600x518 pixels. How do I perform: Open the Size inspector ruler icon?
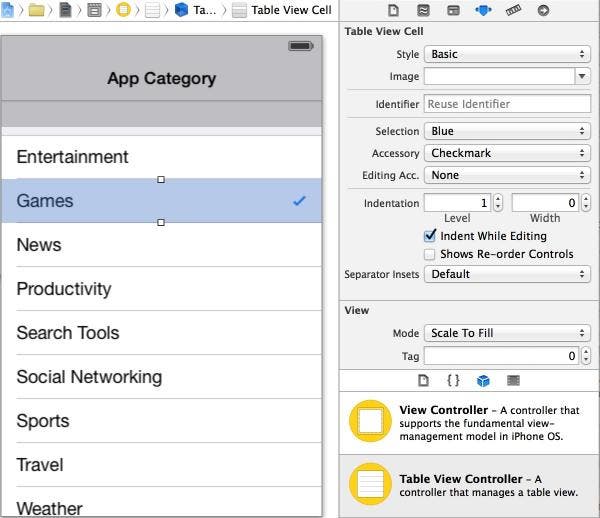coord(513,11)
